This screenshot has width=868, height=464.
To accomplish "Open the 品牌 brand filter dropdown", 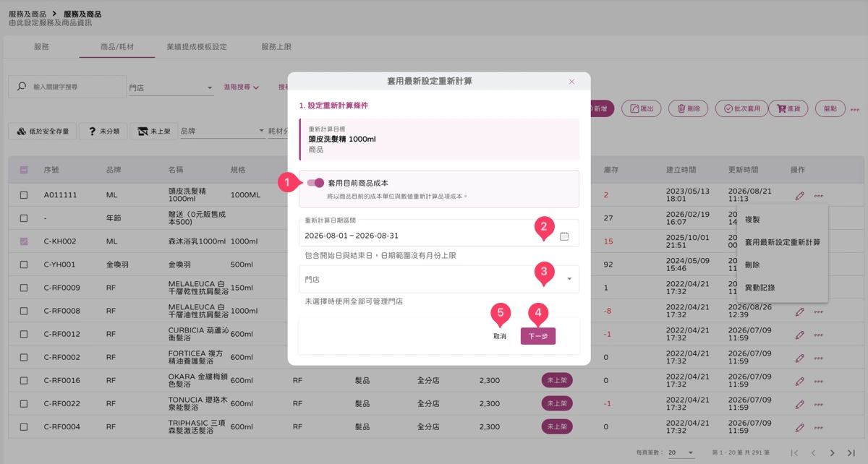I will click(x=223, y=131).
